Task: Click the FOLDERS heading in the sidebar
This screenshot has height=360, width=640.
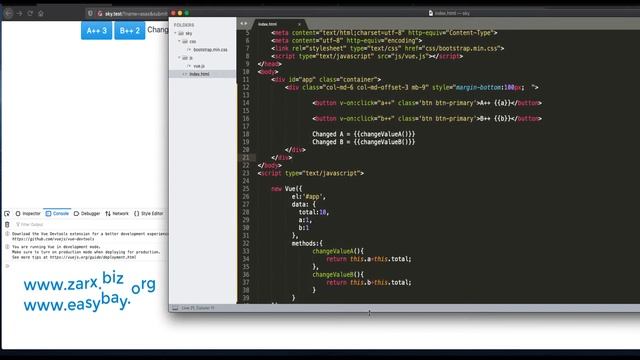Action: (184, 25)
